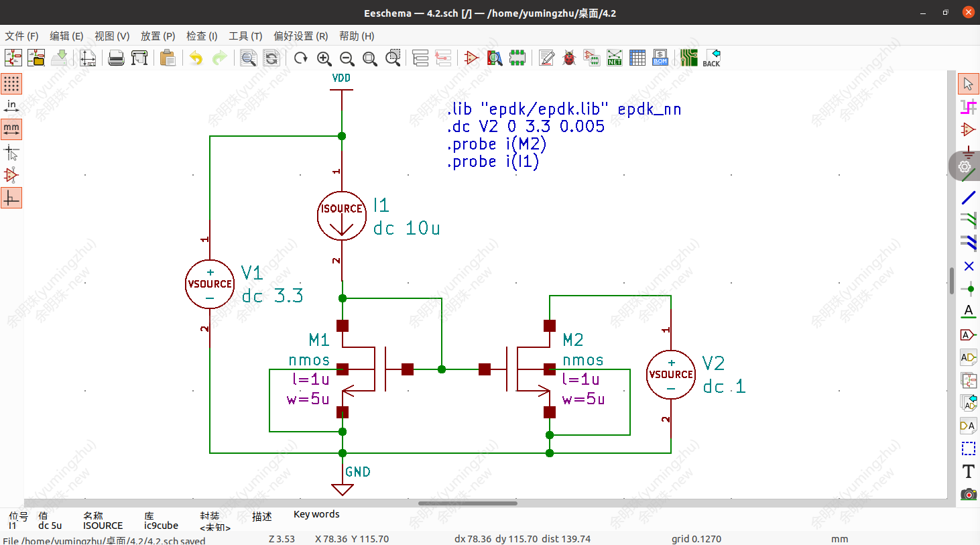Select the Place wire tool
Viewport: 980px width, 545px height.
[x=968, y=198]
